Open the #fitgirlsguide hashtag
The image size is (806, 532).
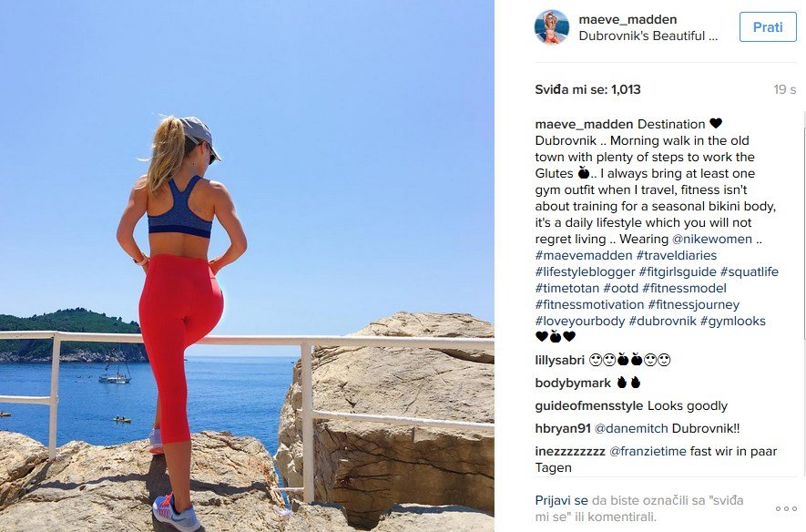[678, 271]
